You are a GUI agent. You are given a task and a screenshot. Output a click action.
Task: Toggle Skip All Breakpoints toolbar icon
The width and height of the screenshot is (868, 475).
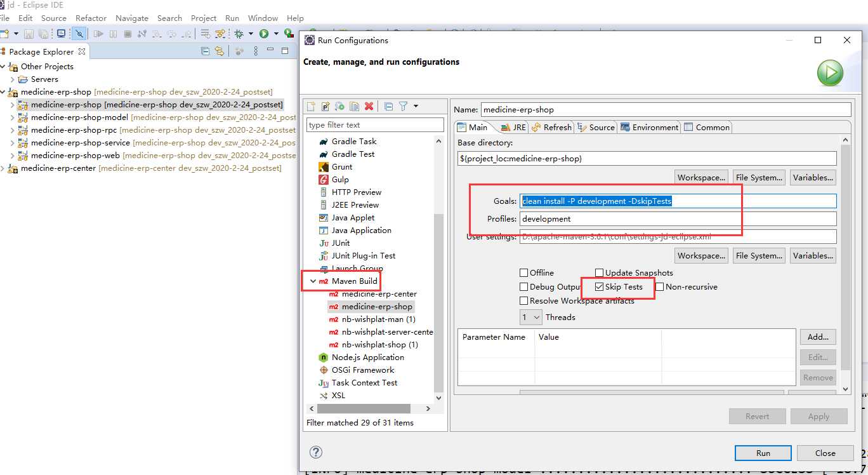pos(79,34)
